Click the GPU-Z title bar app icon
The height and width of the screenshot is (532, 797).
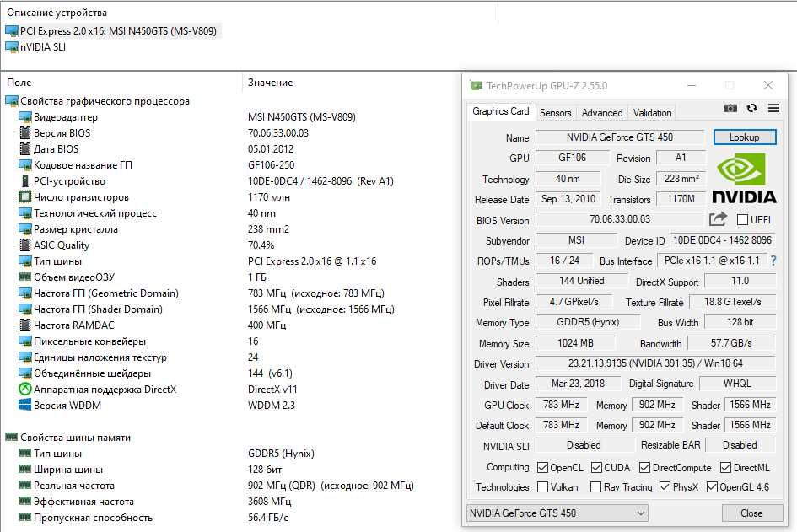[x=476, y=85]
